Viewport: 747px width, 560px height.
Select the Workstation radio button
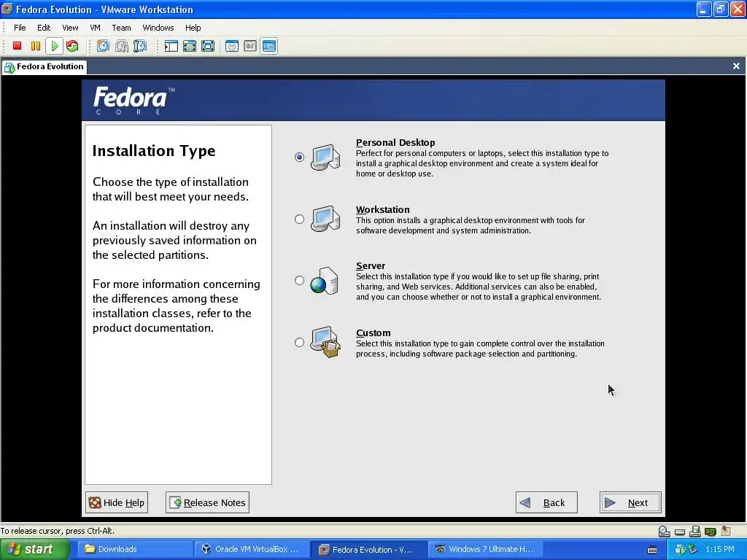(299, 219)
